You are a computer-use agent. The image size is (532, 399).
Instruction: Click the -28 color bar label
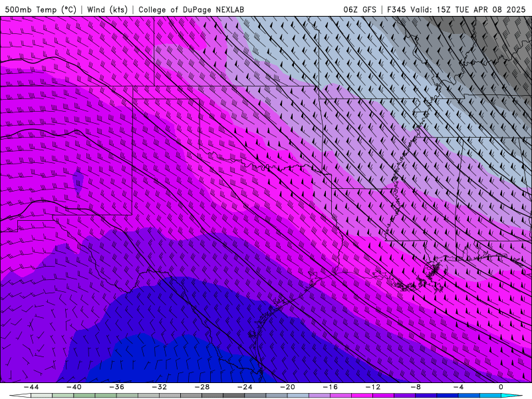[202, 387]
